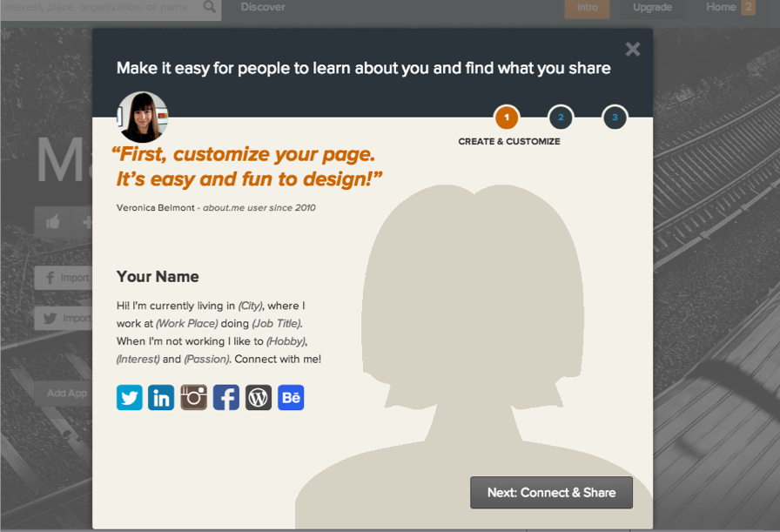780x532 pixels.
Task: Open the Discover menu item
Action: click(263, 8)
